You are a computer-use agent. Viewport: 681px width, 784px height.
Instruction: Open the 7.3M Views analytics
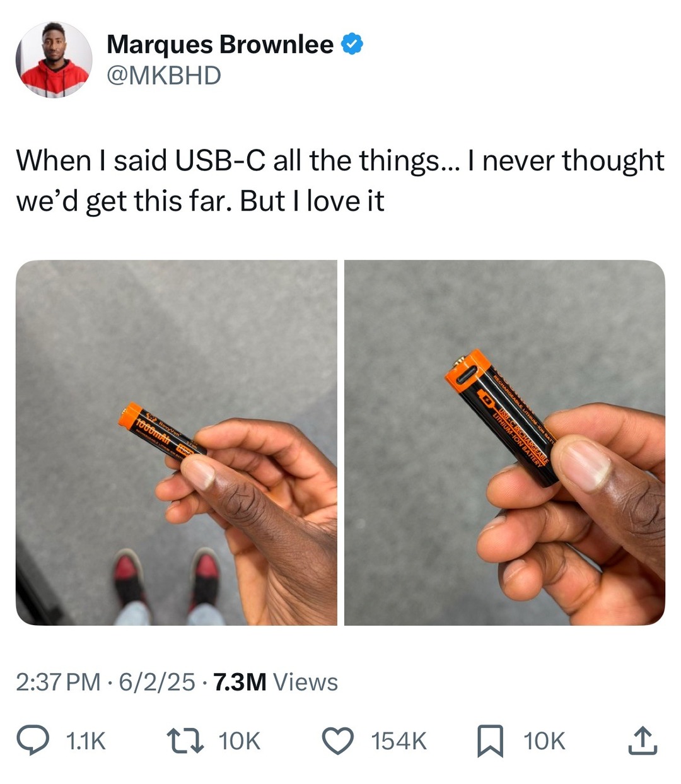(x=276, y=682)
